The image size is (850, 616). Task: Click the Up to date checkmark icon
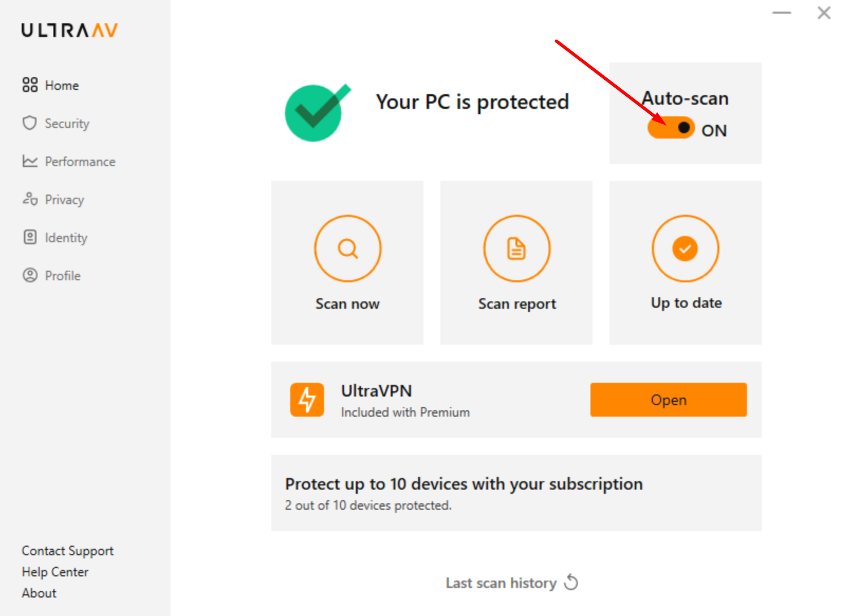(685, 249)
